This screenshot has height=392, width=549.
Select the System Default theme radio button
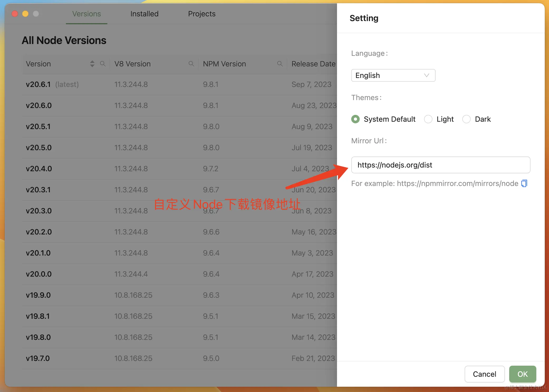pos(355,119)
